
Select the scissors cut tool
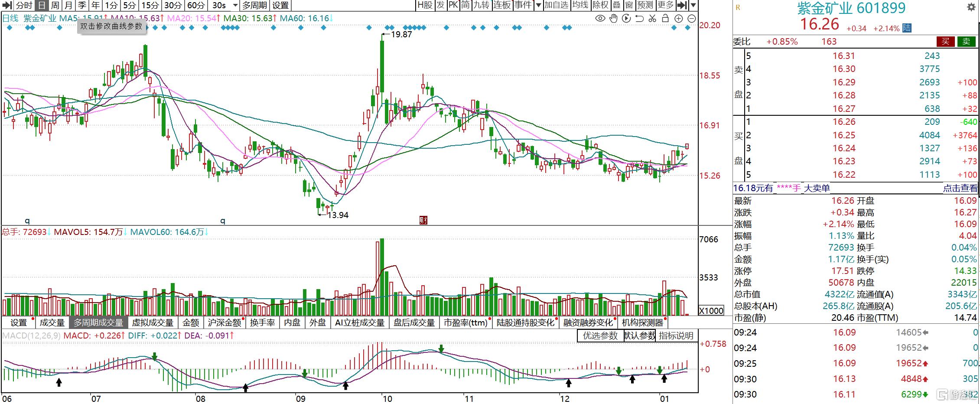(x=652, y=18)
